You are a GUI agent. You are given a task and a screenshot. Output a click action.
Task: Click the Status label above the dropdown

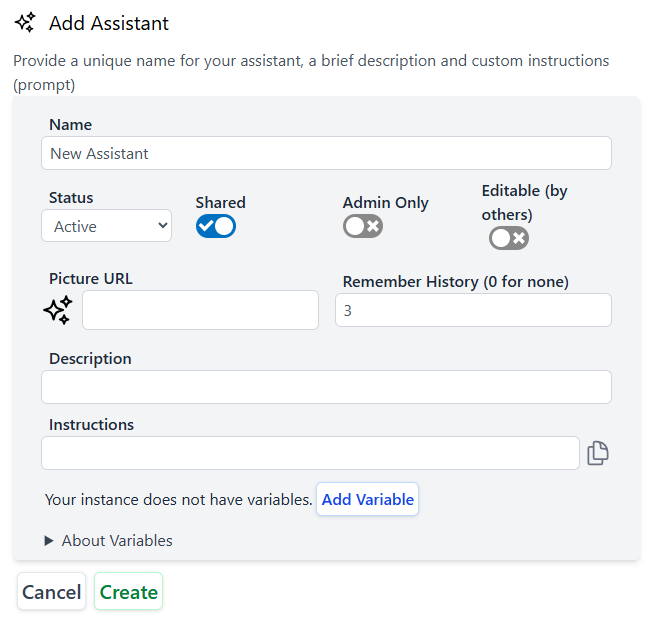click(x=71, y=198)
